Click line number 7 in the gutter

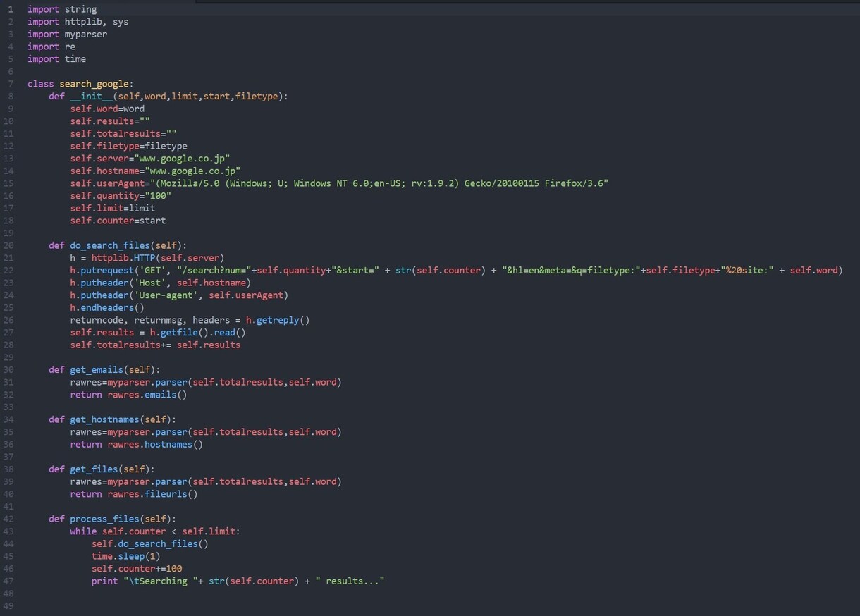(x=11, y=84)
